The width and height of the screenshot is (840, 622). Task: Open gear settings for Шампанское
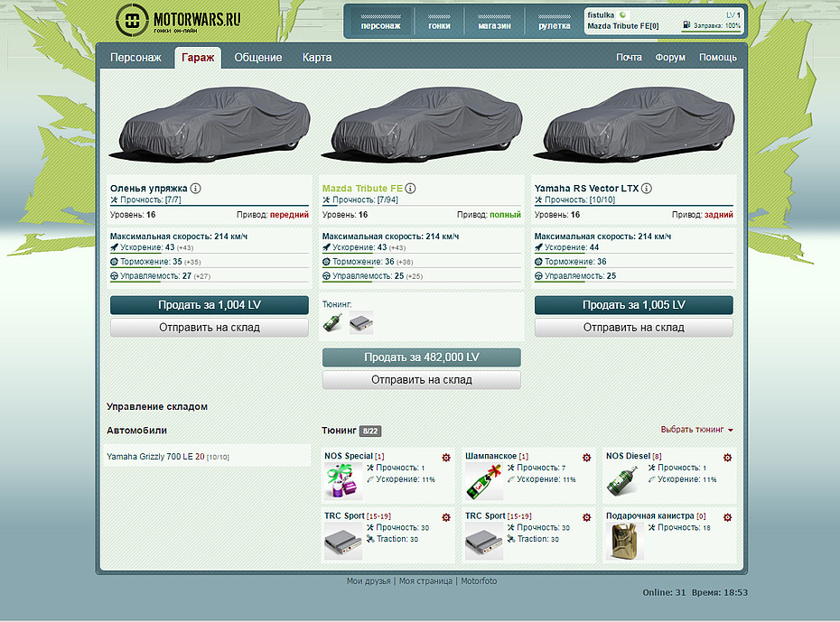586,458
